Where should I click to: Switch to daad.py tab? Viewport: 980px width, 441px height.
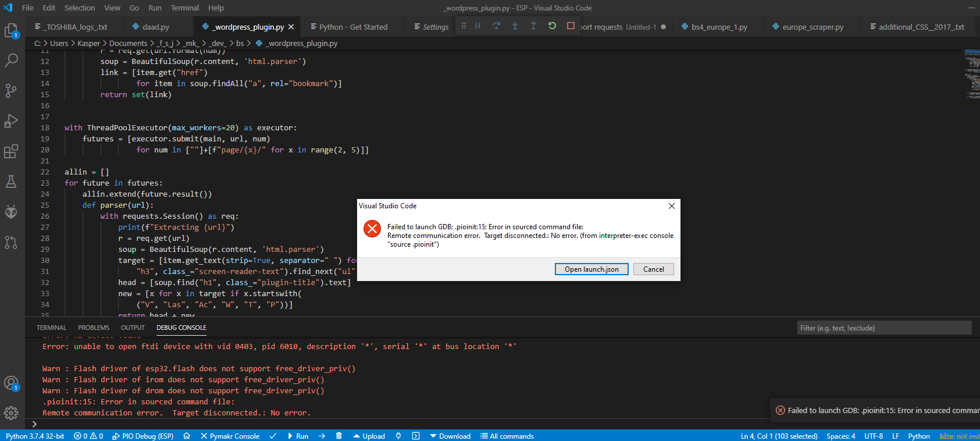pyautogui.click(x=158, y=27)
